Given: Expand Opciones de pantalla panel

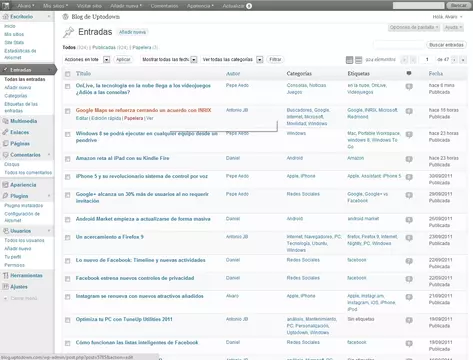Looking at the screenshot, I should (x=414, y=27).
